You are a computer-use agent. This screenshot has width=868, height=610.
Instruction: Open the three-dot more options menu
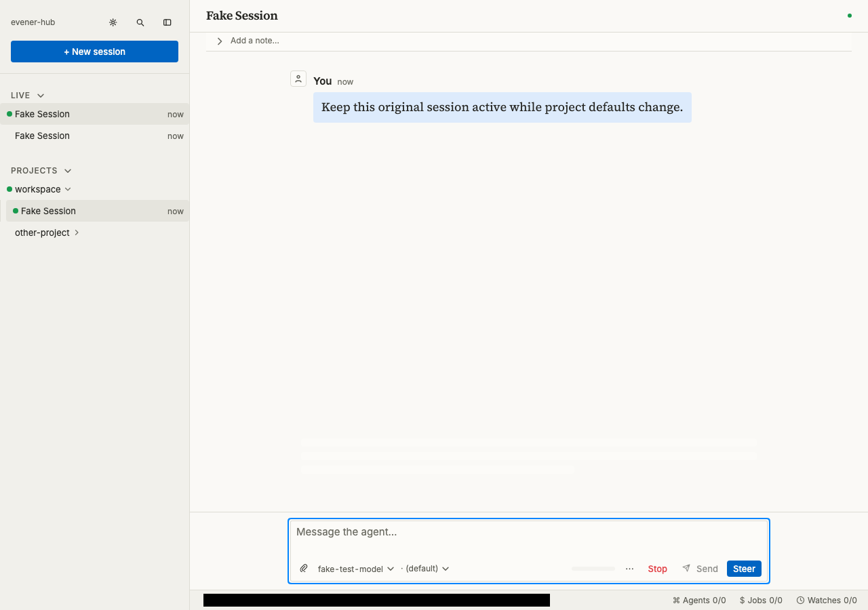point(630,569)
